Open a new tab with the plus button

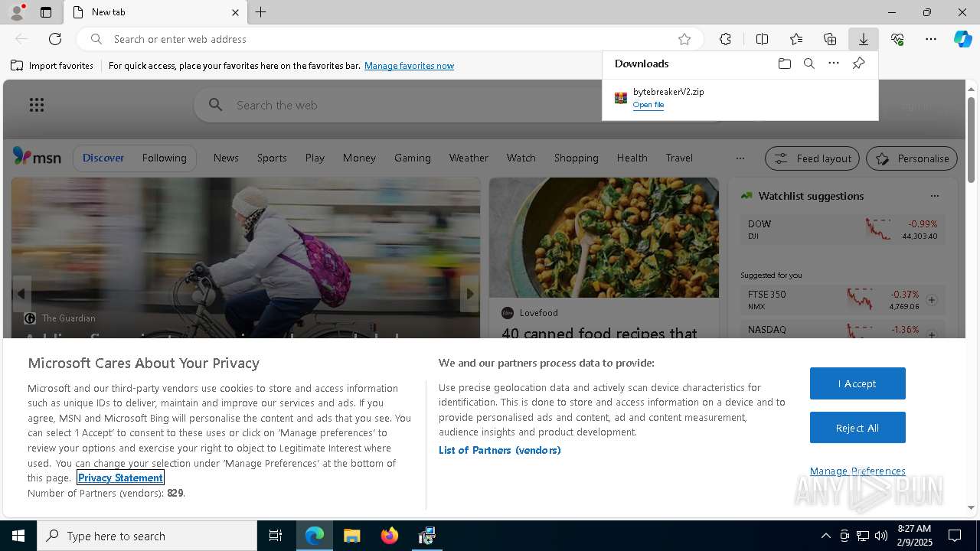[260, 12]
